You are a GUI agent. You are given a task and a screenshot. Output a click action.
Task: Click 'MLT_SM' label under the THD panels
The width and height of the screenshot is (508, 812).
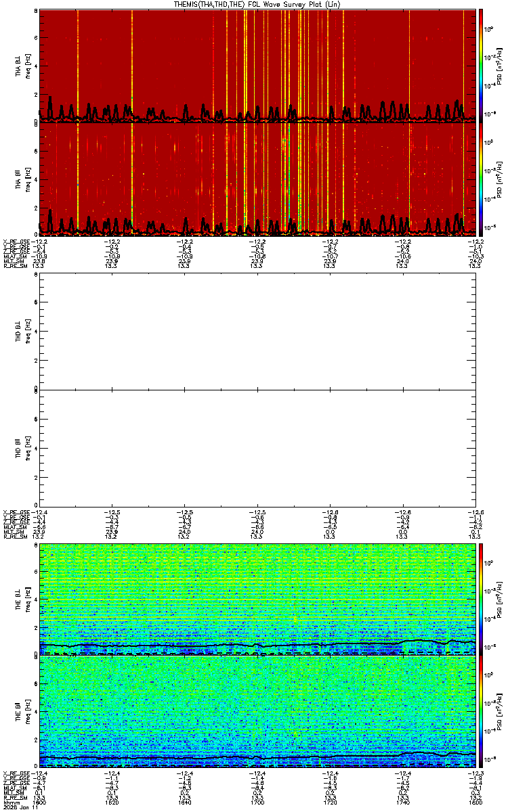(x=14, y=531)
